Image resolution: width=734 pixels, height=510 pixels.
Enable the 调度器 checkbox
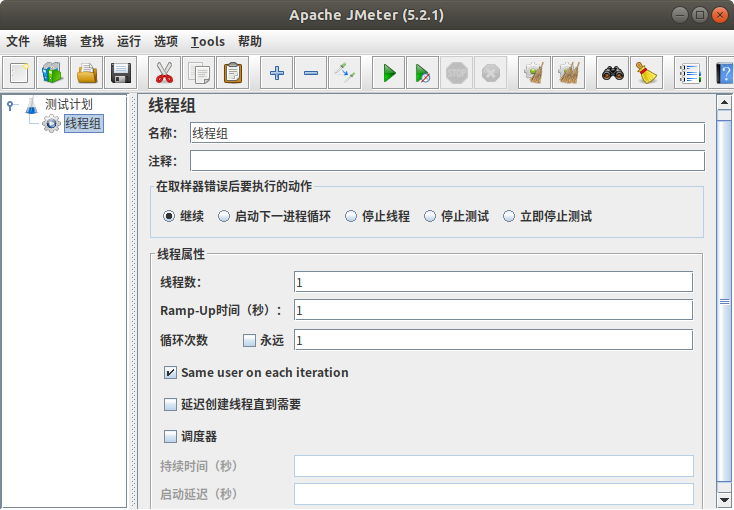(x=170, y=437)
